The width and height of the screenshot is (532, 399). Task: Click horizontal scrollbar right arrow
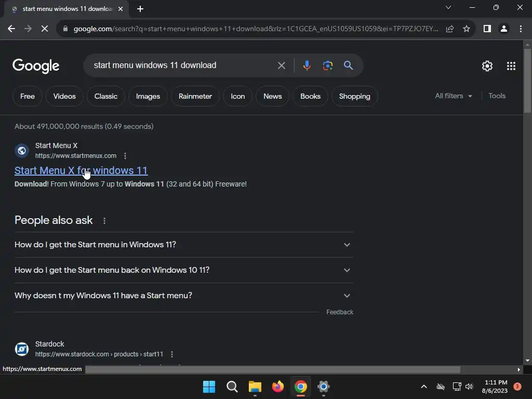519,369
